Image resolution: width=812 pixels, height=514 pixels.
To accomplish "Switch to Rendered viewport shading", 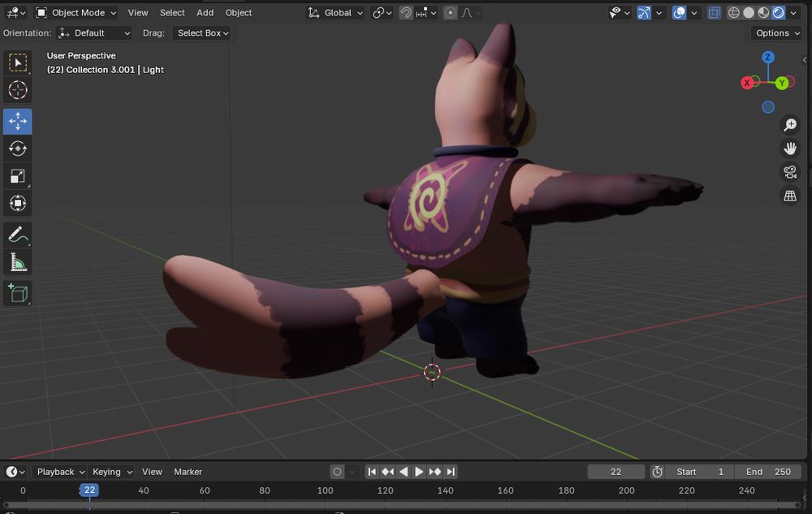I will click(x=779, y=13).
